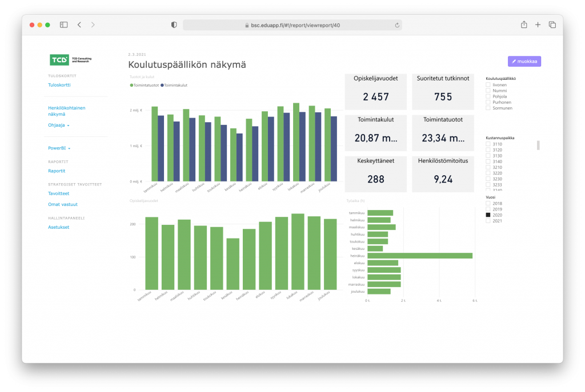585x392 pixels.
Task: Select the Toimintatuotot 23,34 m card
Action: 443,133
